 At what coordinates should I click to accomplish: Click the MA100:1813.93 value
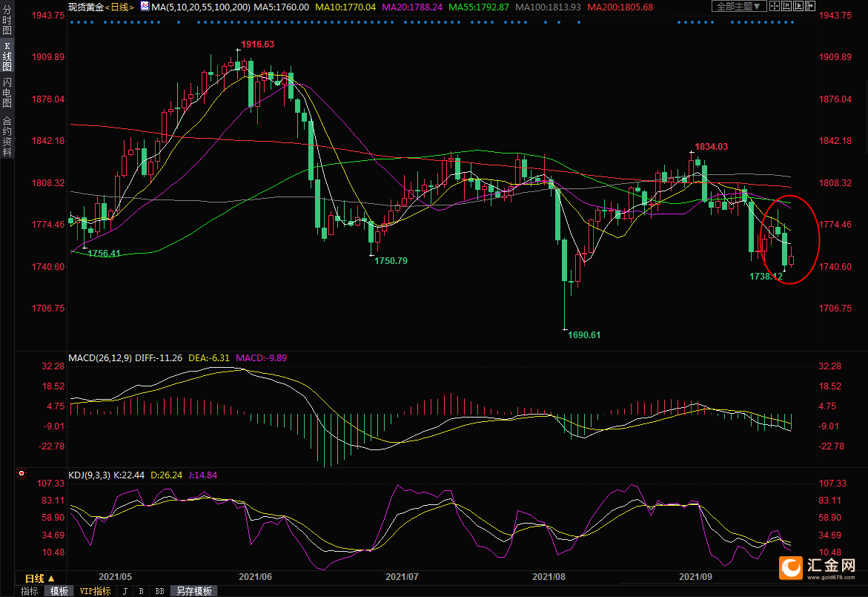pyautogui.click(x=548, y=7)
